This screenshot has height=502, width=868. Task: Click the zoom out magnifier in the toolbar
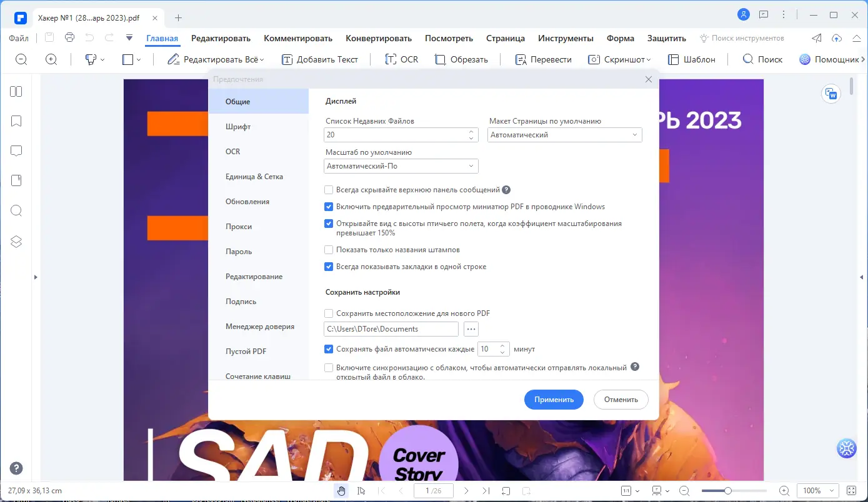(21, 59)
